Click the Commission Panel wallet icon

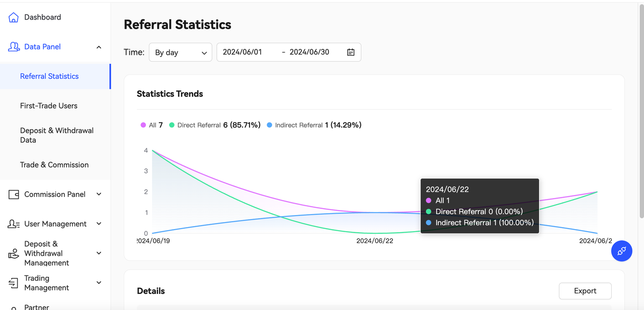click(14, 194)
